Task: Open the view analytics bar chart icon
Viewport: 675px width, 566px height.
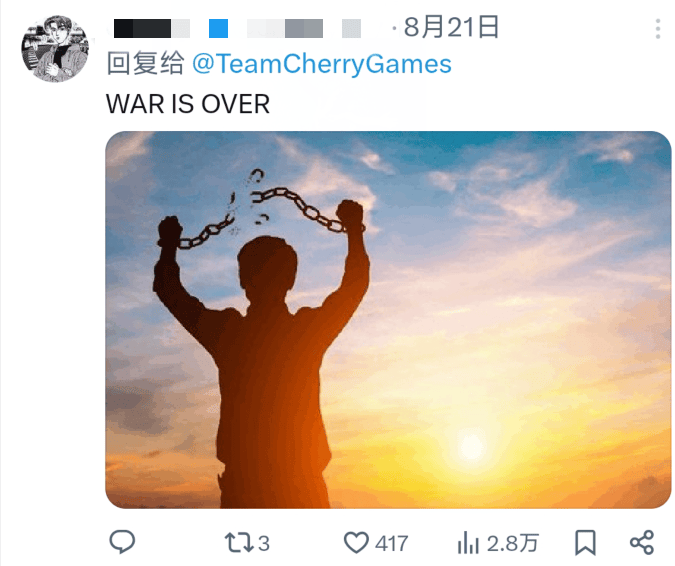Action: [468, 543]
